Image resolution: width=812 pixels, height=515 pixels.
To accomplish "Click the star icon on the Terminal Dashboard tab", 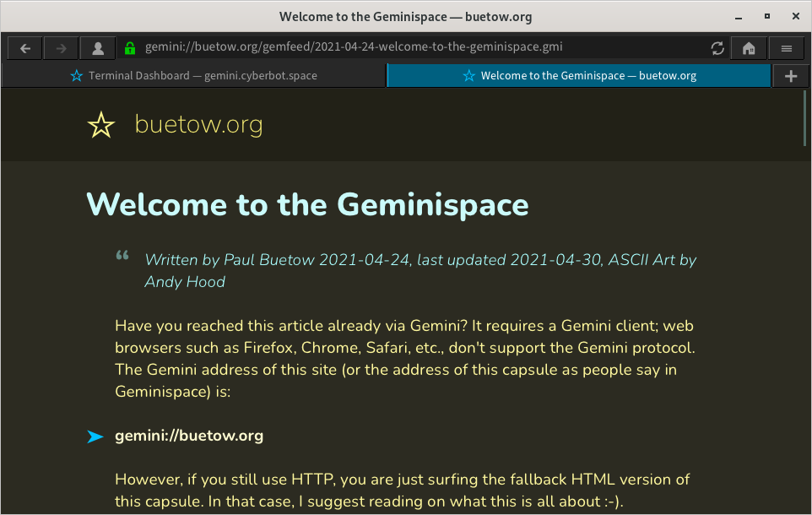I will [x=78, y=76].
